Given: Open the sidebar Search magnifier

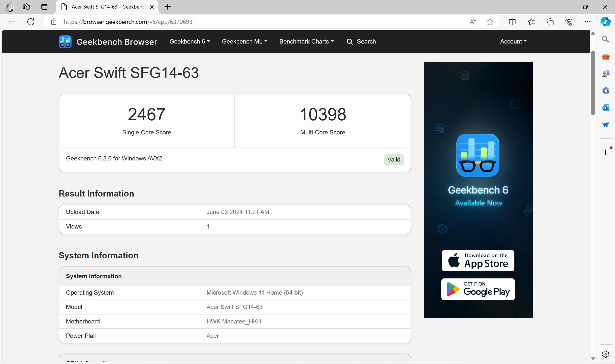Looking at the screenshot, I should pos(605,39).
